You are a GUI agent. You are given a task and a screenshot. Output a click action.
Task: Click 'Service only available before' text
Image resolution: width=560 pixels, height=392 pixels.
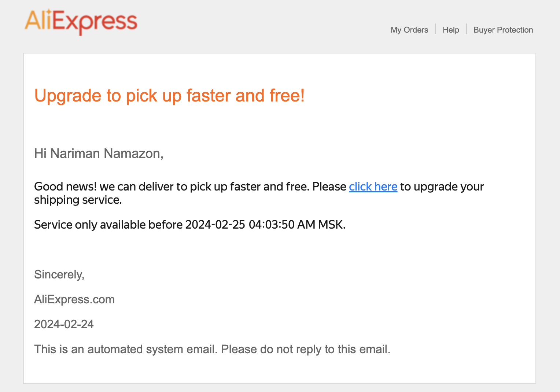click(x=108, y=225)
